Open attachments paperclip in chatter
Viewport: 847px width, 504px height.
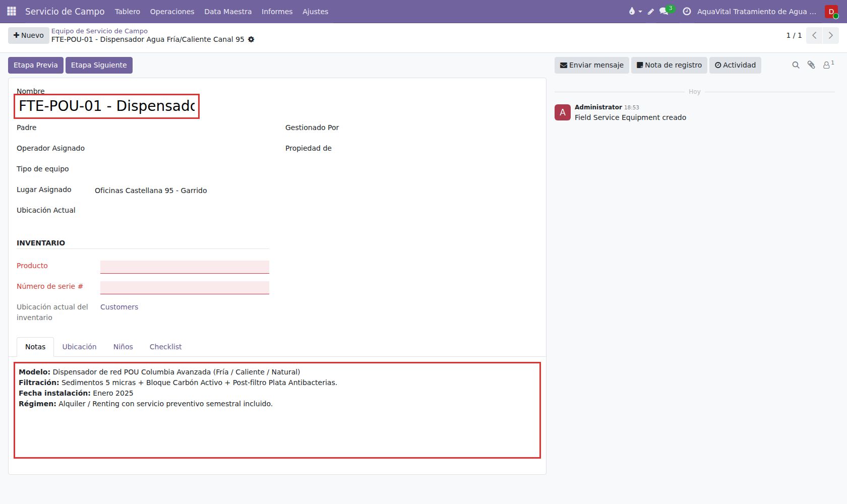pyautogui.click(x=811, y=65)
